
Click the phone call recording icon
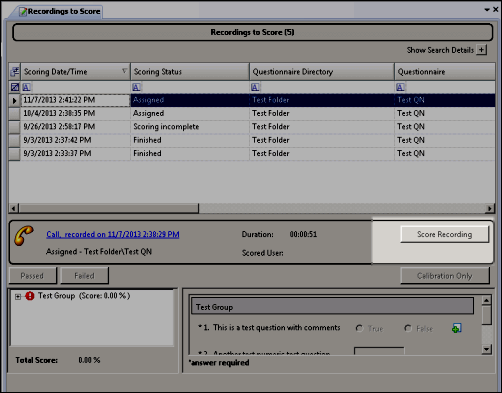coord(24,236)
